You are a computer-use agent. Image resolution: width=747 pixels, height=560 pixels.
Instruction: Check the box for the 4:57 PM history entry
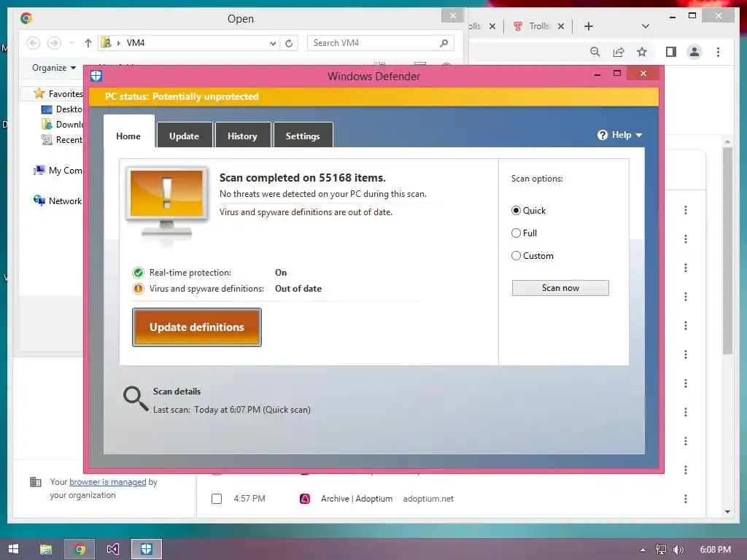pos(216,499)
